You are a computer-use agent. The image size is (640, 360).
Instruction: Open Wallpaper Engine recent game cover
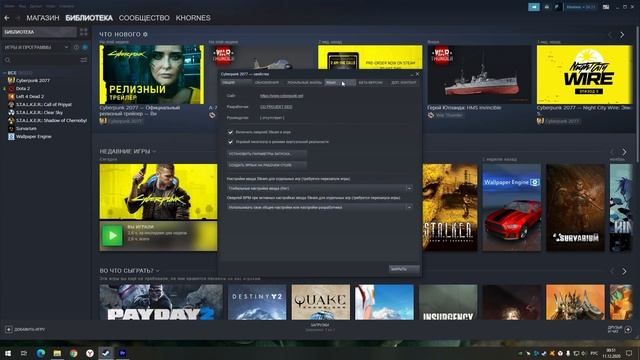512,208
